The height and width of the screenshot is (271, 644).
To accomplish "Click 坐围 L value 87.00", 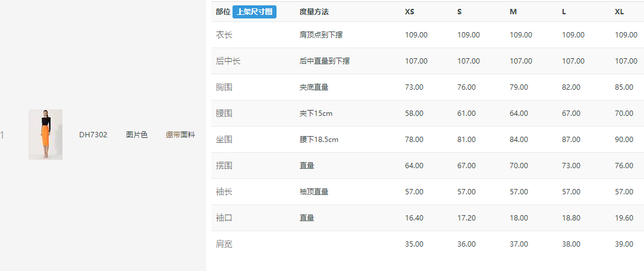I will tap(571, 140).
